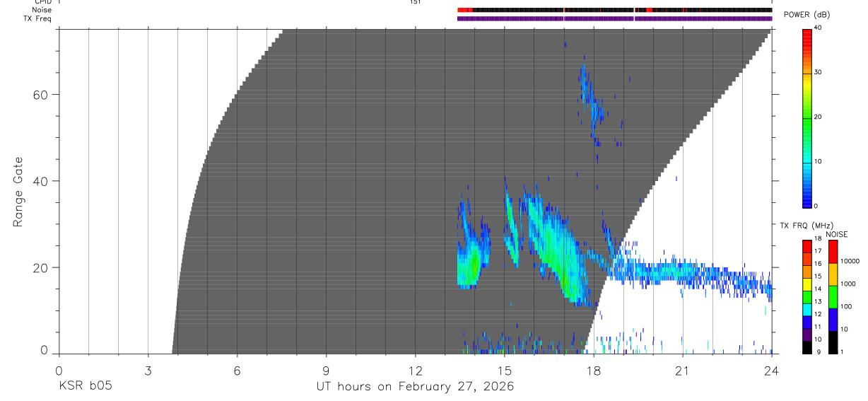Click the '40' power colorbar tick label
This screenshot has width=868, height=401.
(818, 28)
